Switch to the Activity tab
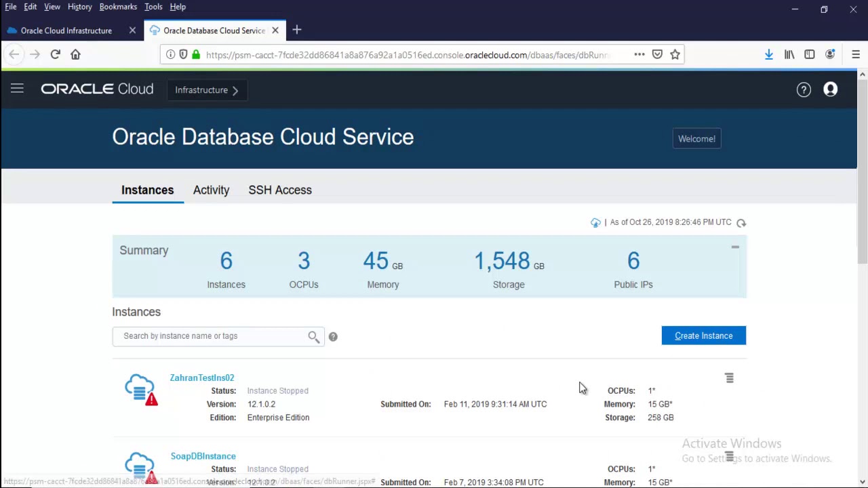The width and height of the screenshot is (868, 488). (211, 190)
